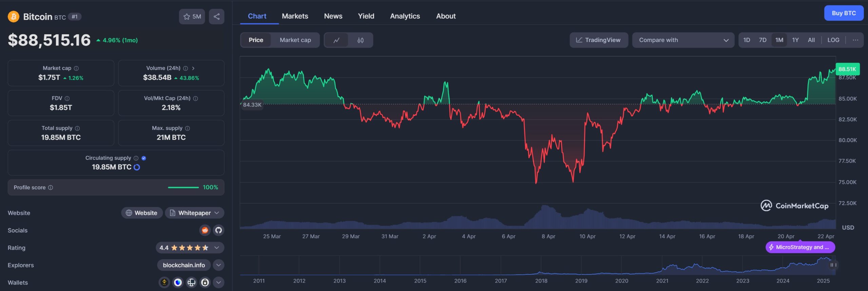Open the Analytics tab

click(x=405, y=16)
